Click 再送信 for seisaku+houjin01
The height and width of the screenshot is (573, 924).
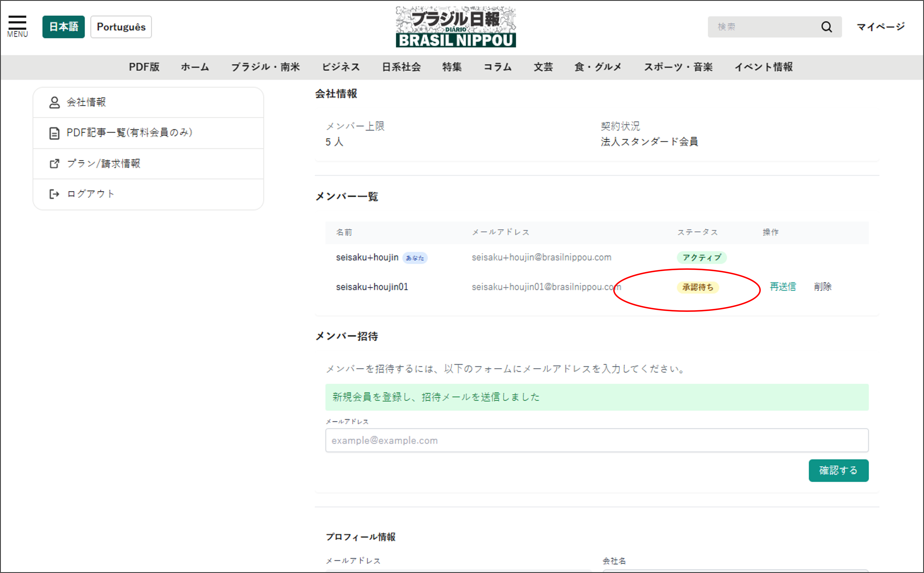click(783, 287)
